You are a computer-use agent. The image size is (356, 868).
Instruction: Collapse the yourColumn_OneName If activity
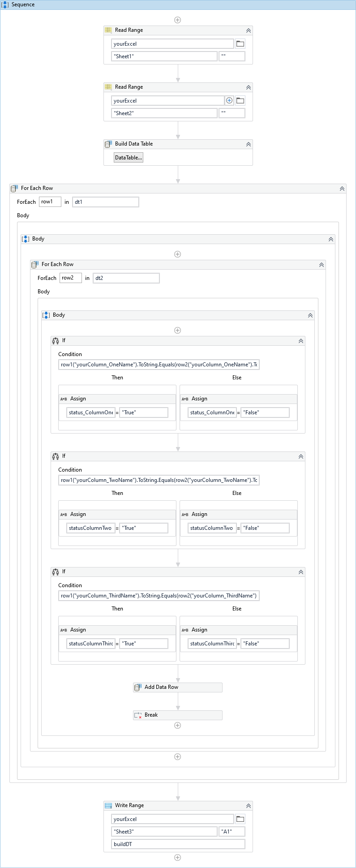pyautogui.click(x=301, y=341)
